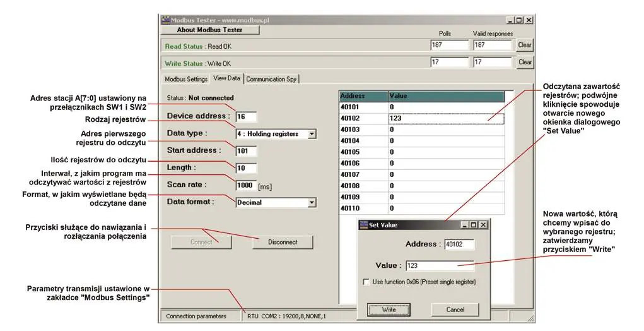The image size is (644, 331).
Task: Close the Set Value dialog window
Action: pos(483,225)
